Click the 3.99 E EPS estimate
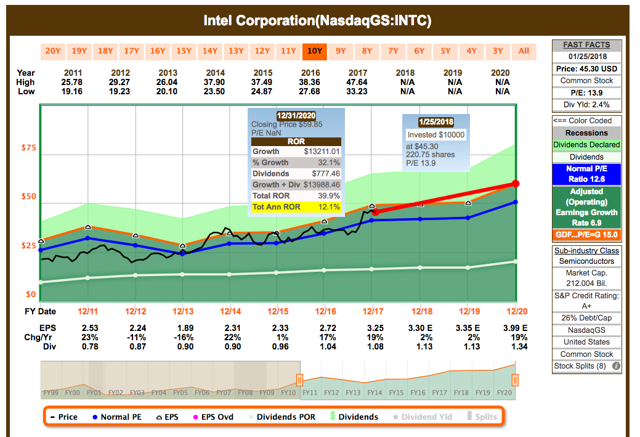Viewport: 640px width, 437px height. [x=515, y=328]
